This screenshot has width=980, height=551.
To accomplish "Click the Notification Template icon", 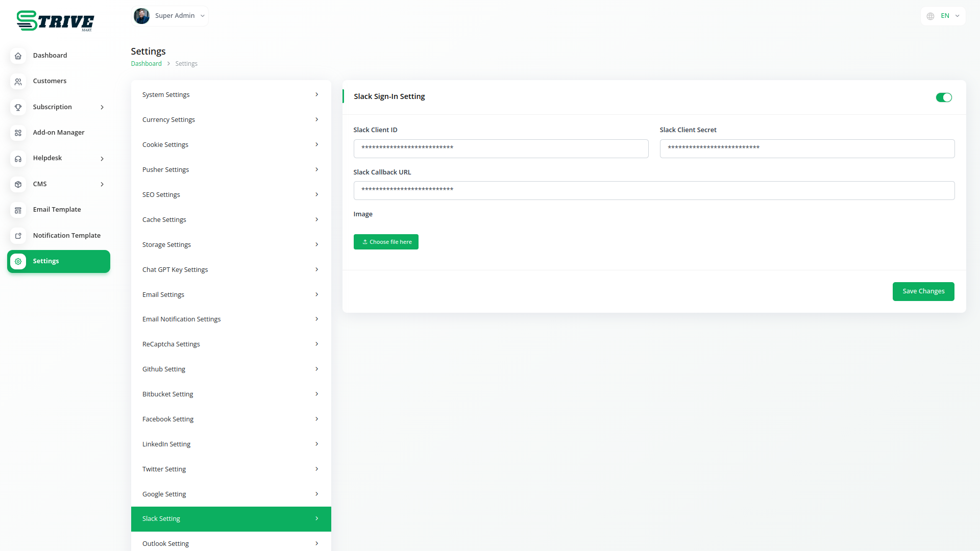I will pyautogui.click(x=18, y=236).
